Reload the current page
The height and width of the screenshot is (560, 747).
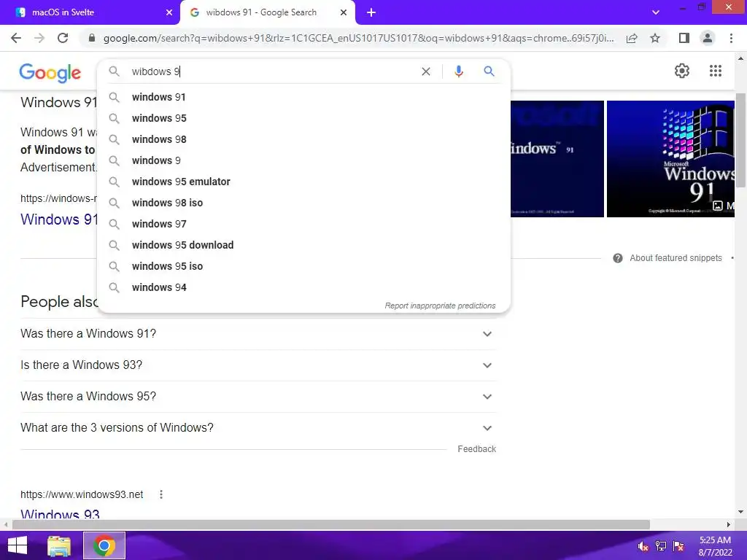63,38
